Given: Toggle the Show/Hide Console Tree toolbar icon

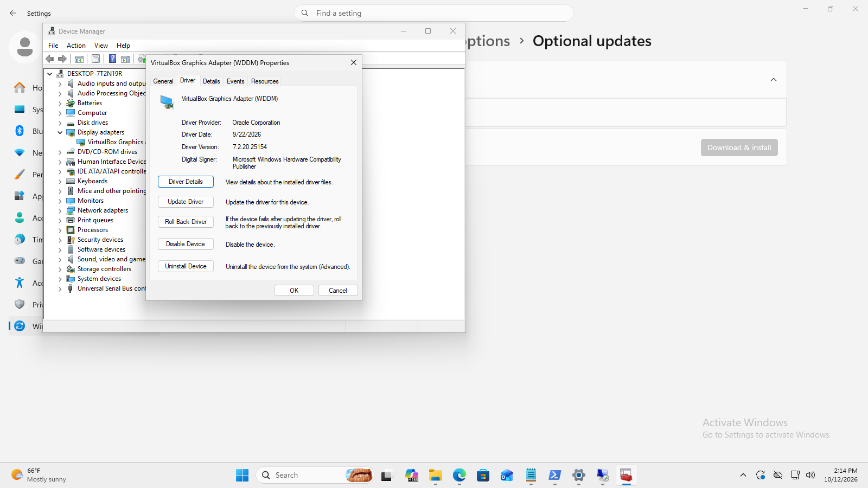Looking at the screenshot, I should tap(79, 59).
